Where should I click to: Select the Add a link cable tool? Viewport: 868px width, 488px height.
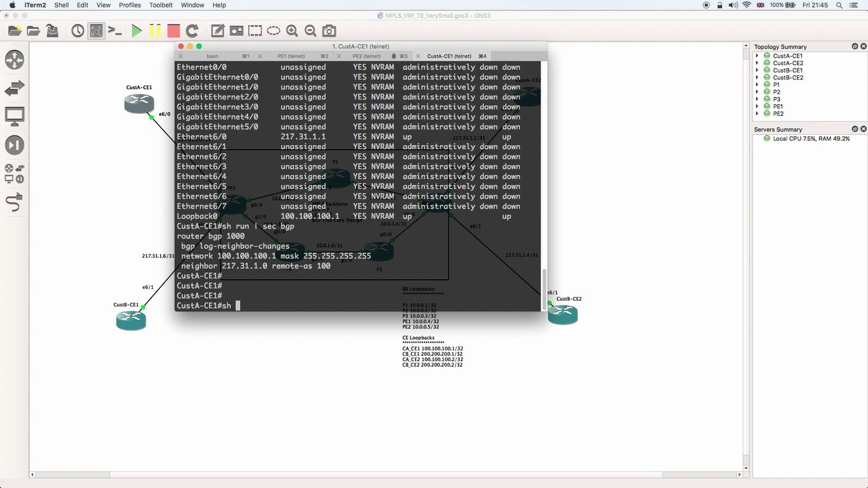coord(14,202)
